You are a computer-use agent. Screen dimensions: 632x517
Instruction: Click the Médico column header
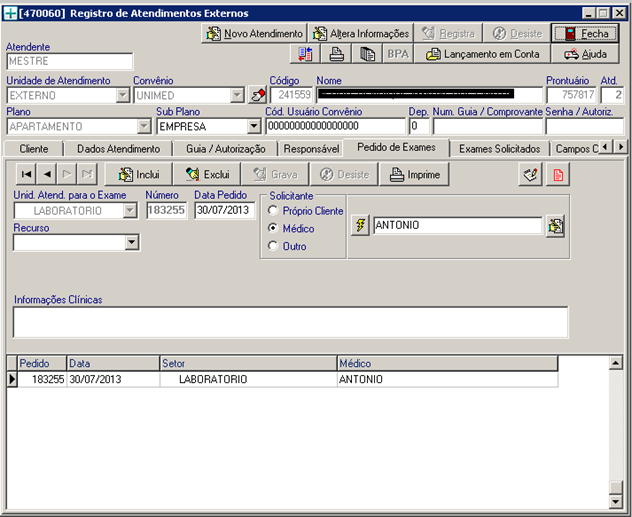[x=447, y=363]
